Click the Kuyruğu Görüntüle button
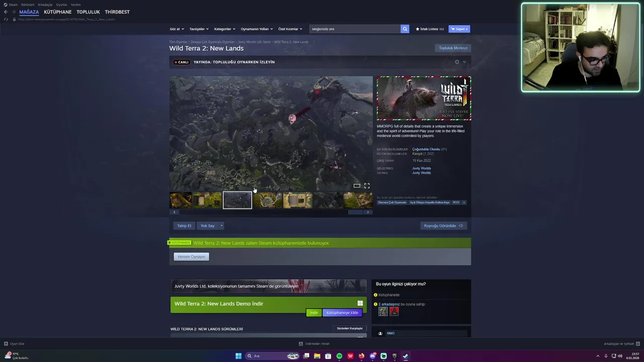Viewport: 644px width, 362px height. tap(443, 226)
